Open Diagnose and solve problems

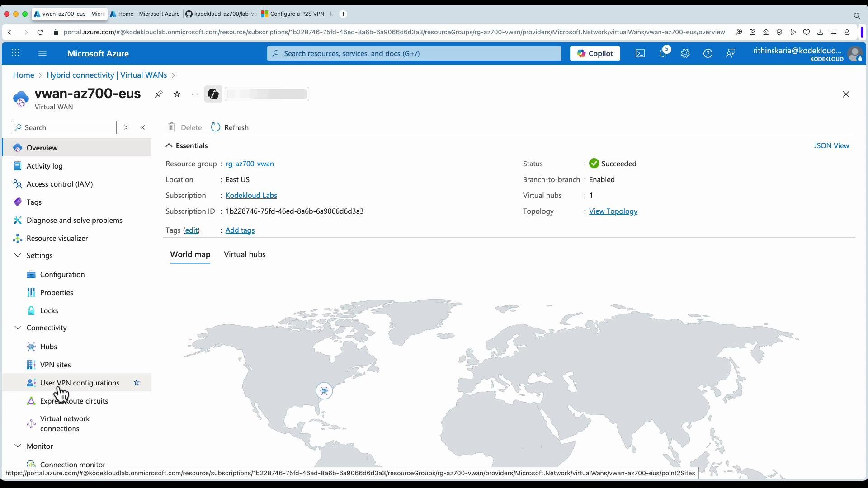pos(77,220)
